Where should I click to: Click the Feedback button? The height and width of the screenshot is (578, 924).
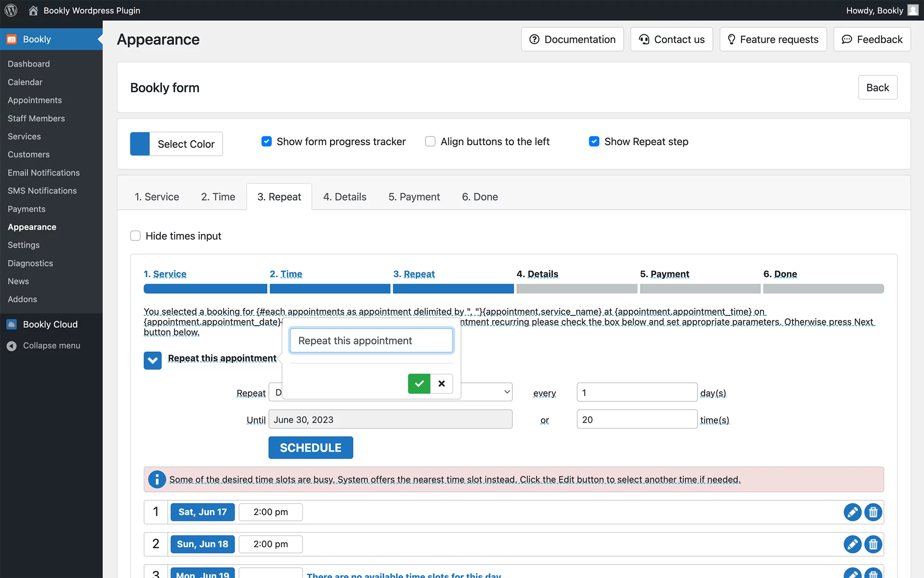pyautogui.click(x=872, y=39)
